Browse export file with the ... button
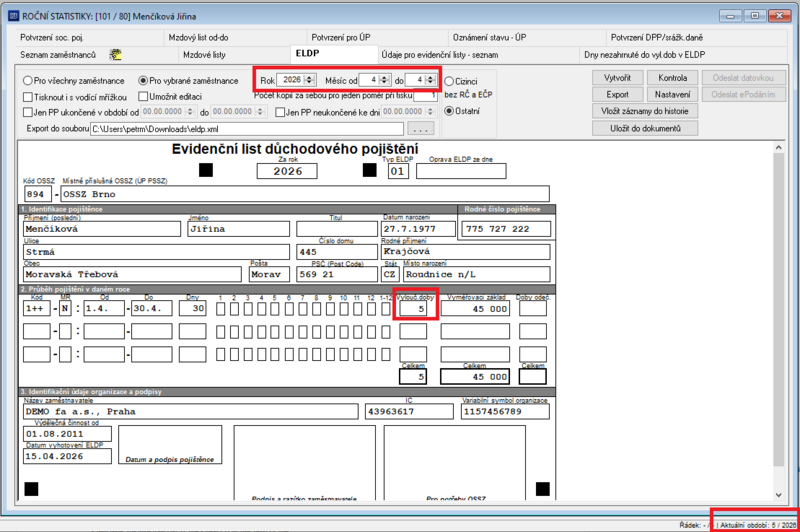Screen dimensions: 800x532 coord(421,129)
